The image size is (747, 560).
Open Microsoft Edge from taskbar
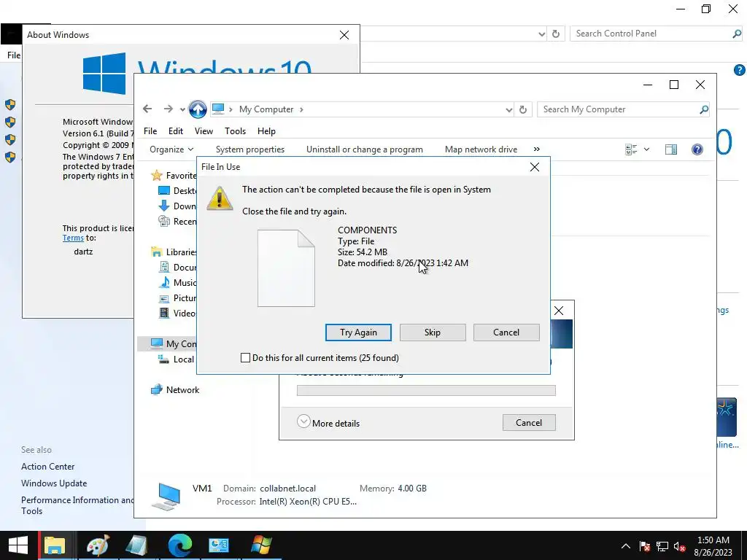click(180, 545)
